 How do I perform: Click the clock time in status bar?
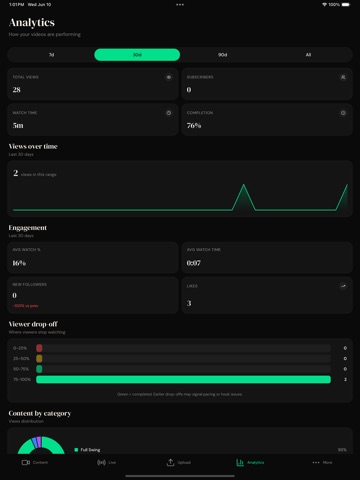[x=16, y=5]
